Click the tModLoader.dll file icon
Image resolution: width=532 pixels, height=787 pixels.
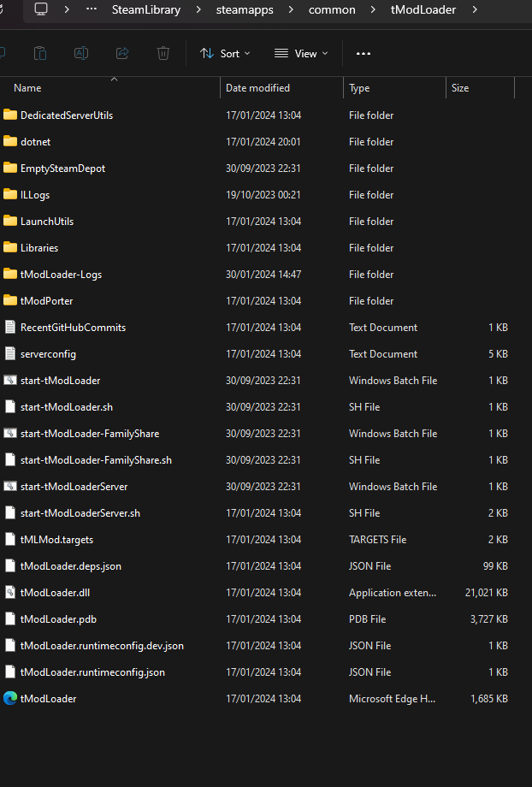[x=10, y=593]
